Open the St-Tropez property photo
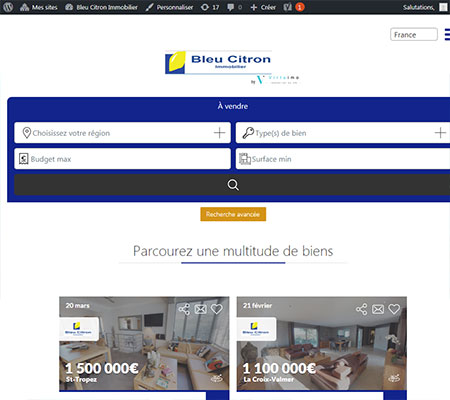Screen dimensions: 450x400 144,343
